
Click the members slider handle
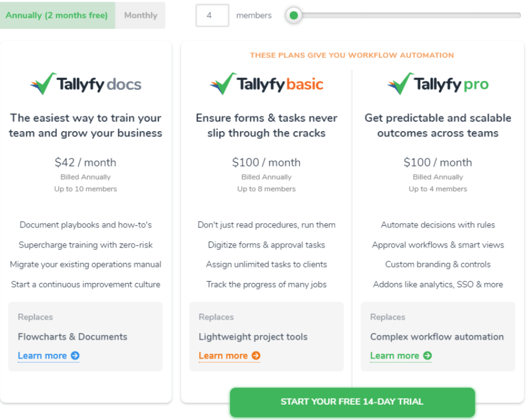(294, 15)
